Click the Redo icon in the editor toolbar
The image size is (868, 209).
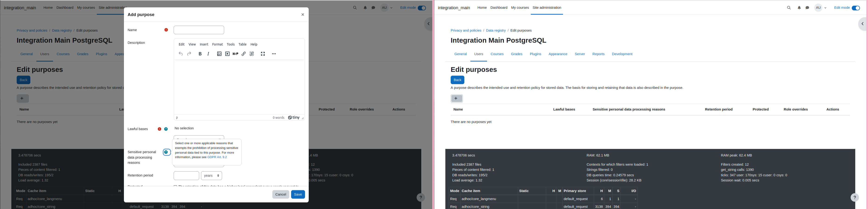[x=189, y=54]
